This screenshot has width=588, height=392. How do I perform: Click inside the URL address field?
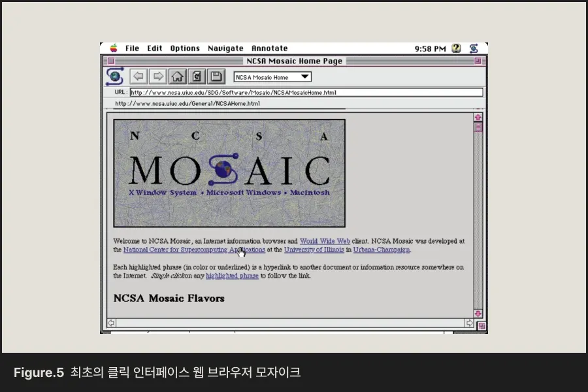click(x=306, y=92)
